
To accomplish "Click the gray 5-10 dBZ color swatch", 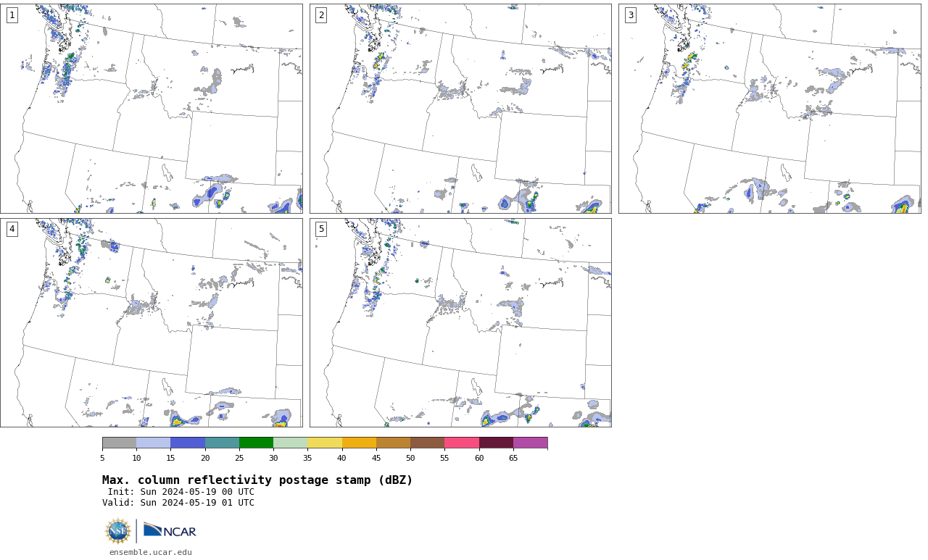I will [x=119, y=443].
